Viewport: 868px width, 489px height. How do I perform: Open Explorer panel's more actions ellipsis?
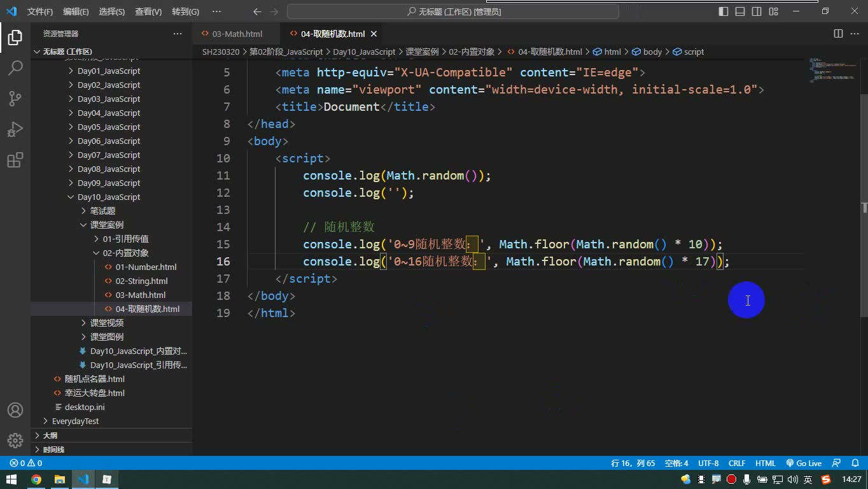pos(178,34)
